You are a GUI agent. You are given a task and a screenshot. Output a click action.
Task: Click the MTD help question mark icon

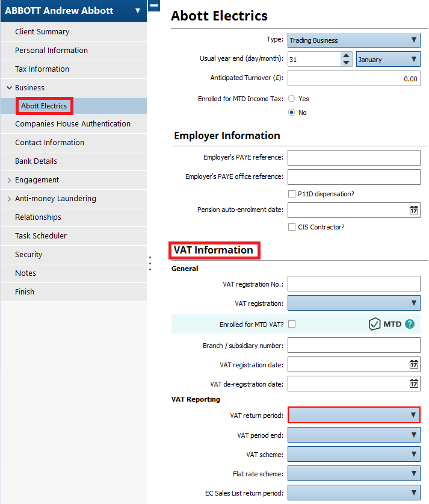pyautogui.click(x=410, y=324)
